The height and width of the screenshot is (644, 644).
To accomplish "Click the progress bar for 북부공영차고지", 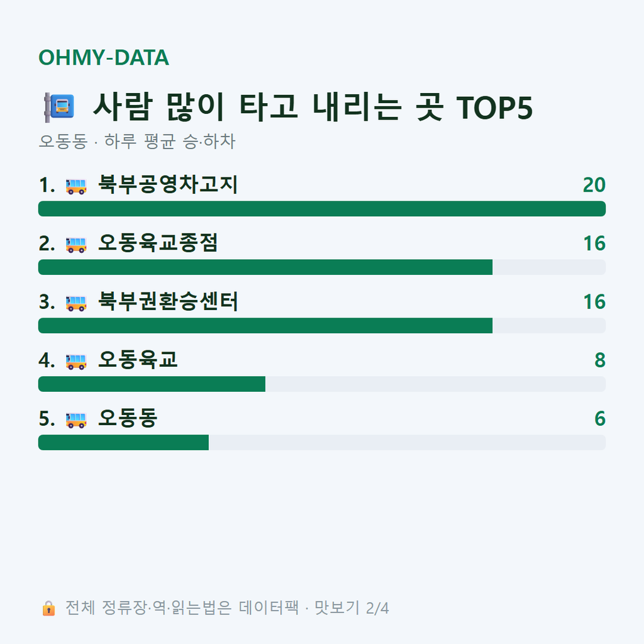I will (x=322, y=209).
